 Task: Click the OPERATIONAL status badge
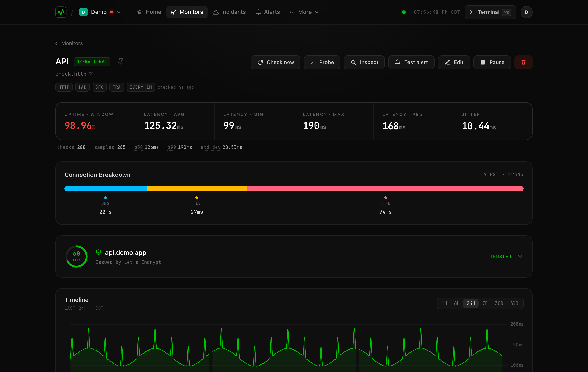(x=92, y=62)
